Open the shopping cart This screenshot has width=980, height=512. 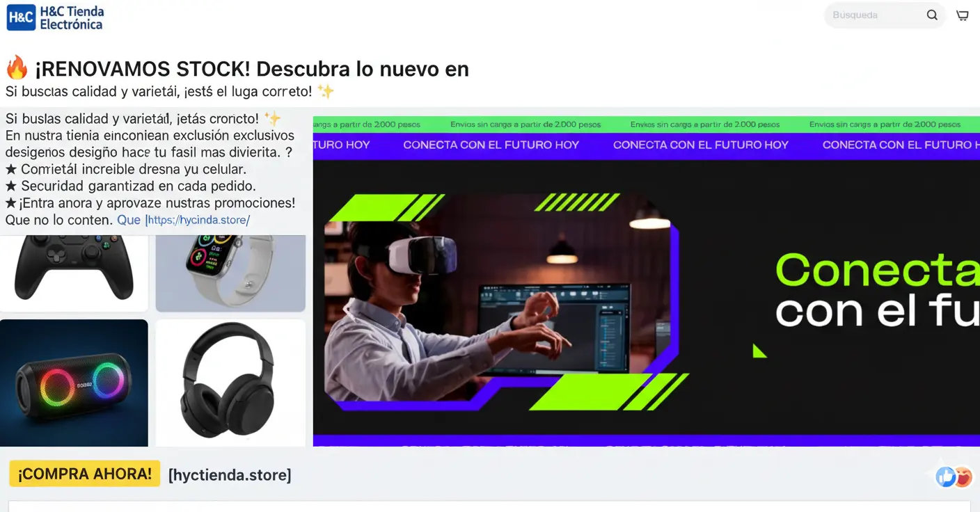(963, 15)
